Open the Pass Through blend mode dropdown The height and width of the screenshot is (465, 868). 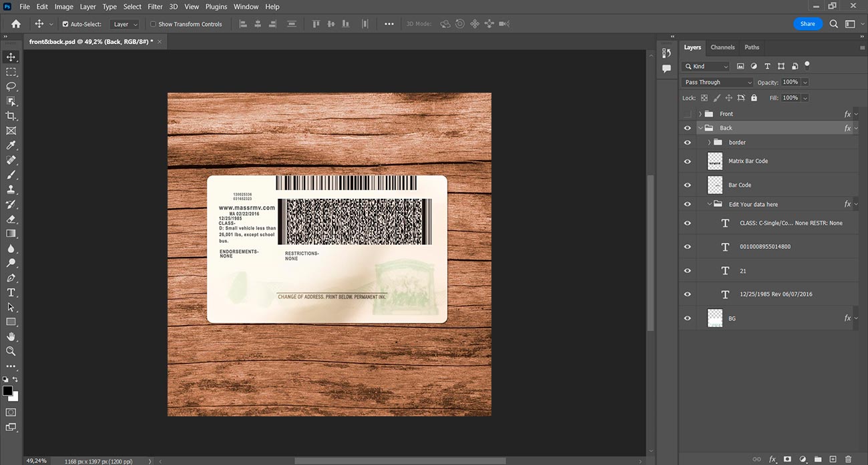pyautogui.click(x=718, y=82)
